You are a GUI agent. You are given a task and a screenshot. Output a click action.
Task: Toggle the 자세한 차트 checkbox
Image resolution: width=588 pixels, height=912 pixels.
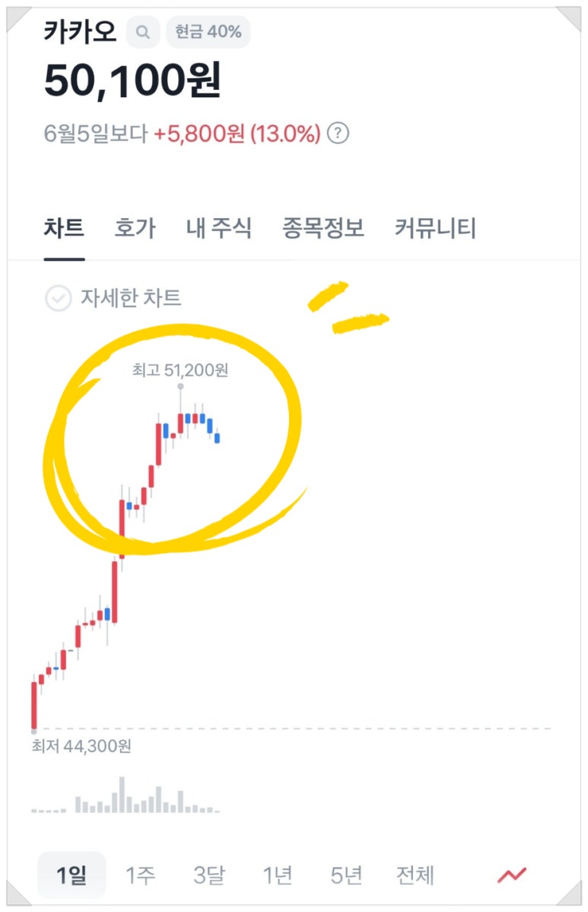click(58, 298)
